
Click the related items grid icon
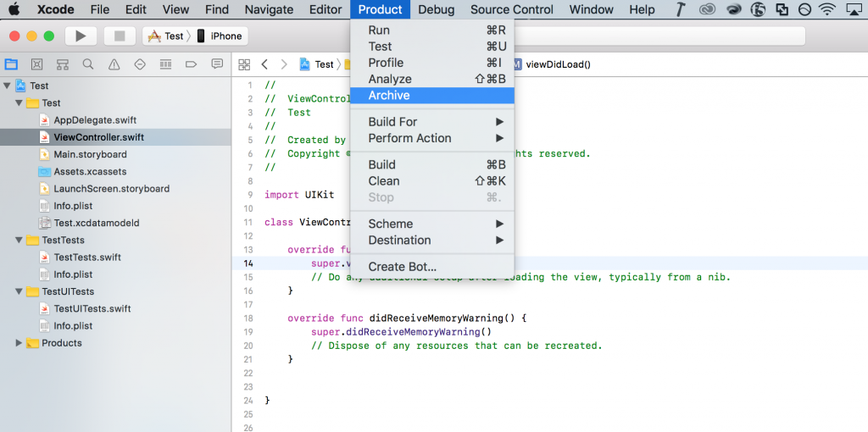(244, 64)
